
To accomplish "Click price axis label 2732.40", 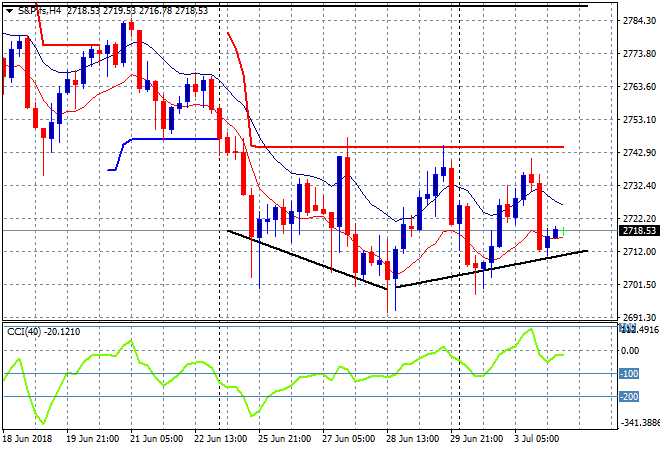I will click(x=639, y=185).
